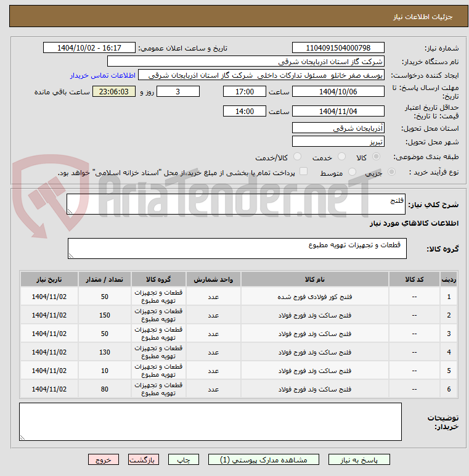Click the quantity 130 in row 4
The width and height of the screenshot is (469, 476).
click(104, 352)
